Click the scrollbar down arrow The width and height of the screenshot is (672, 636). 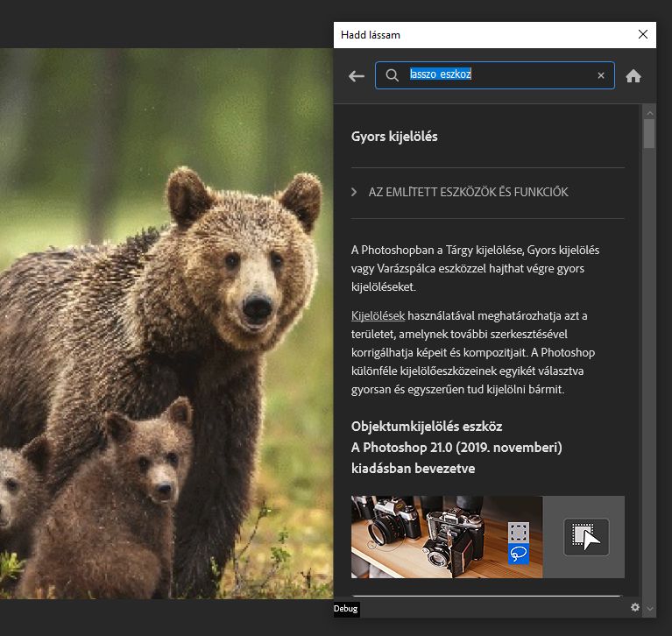coord(650,608)
